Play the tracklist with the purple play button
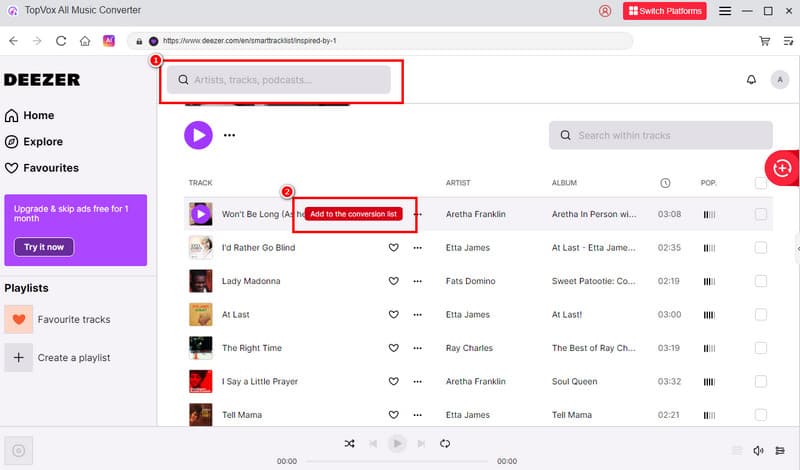This screenshot has width=800, height=470. [x=198, y=135]
